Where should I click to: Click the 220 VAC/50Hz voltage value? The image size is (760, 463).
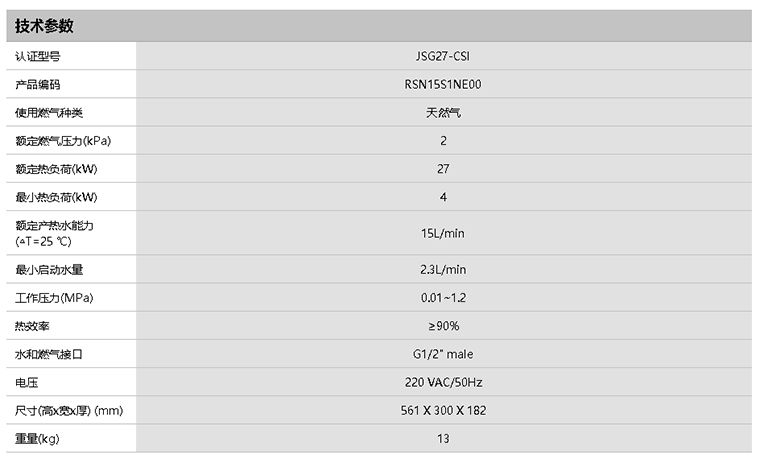coord(443,382)
